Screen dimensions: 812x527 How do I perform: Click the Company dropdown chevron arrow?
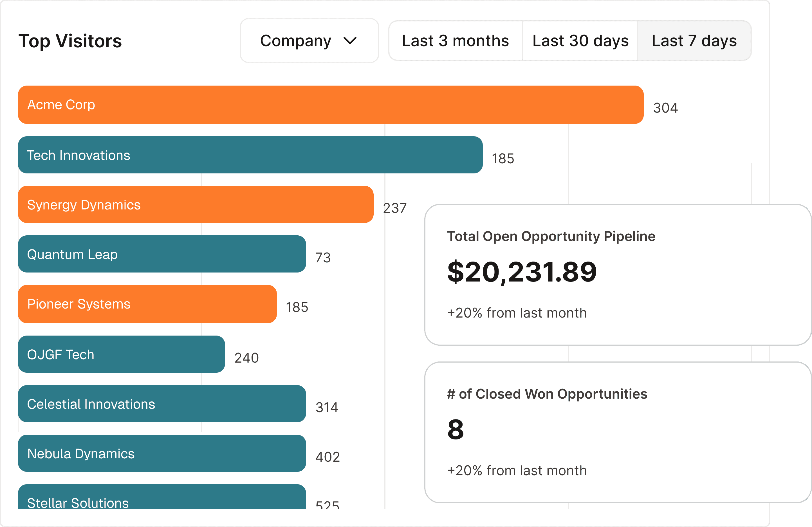(x=350, y=41)
